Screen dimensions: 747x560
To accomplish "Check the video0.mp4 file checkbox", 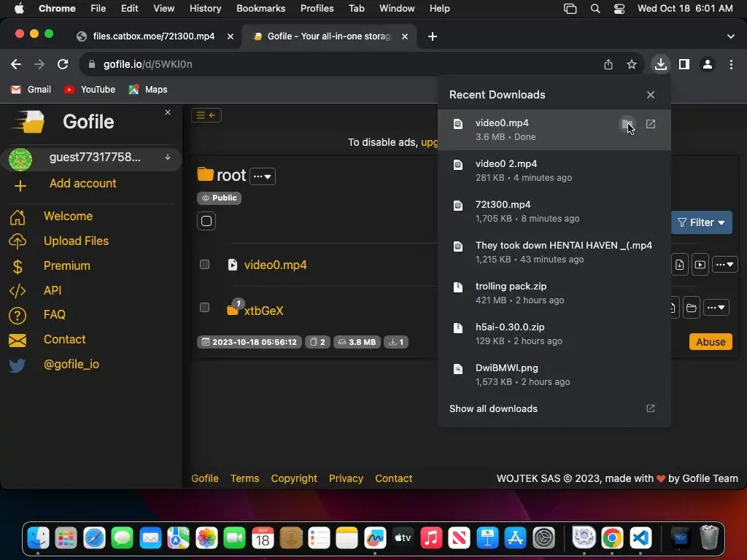I will coord(204,264).
